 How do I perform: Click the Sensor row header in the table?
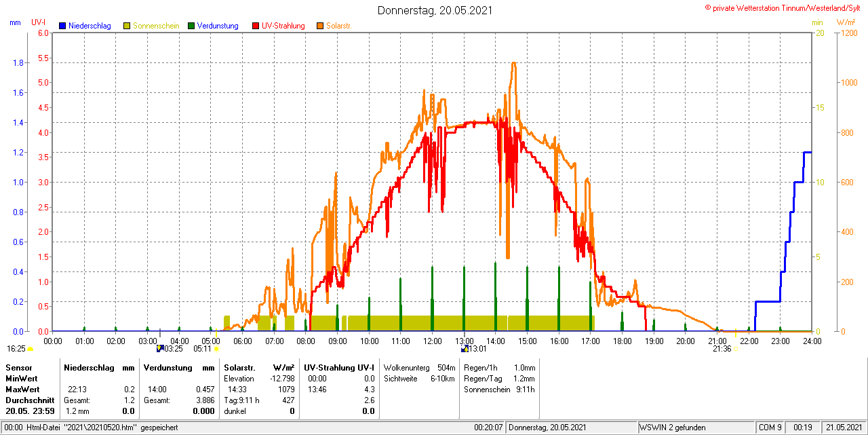pos(18,367)
